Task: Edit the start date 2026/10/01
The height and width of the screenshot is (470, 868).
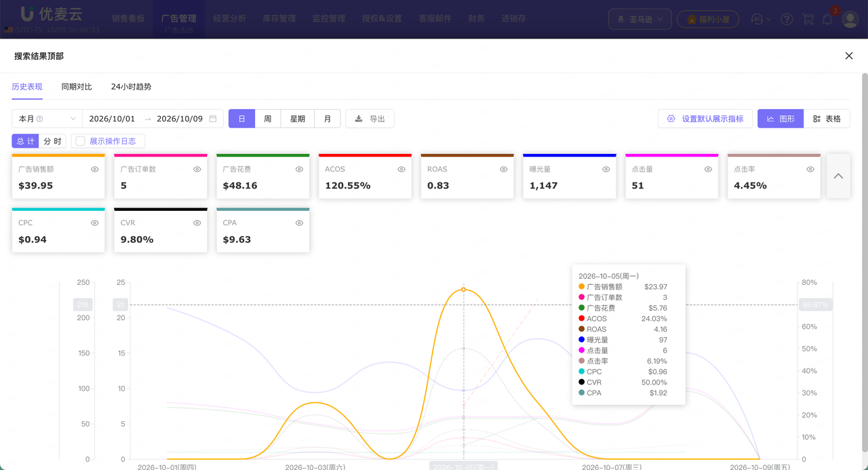Action: tap(113, 119)
